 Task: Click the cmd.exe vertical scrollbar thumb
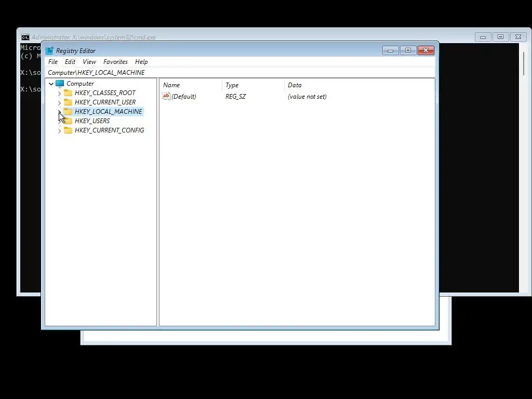[524, 63]
